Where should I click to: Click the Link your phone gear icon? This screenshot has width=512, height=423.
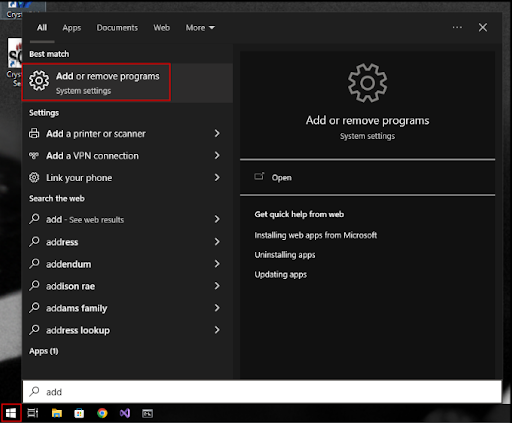click(x=34, y=177)
